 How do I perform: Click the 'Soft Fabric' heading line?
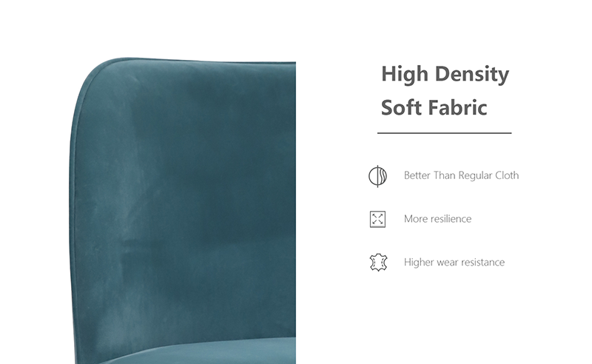click(x=434, y=107)
